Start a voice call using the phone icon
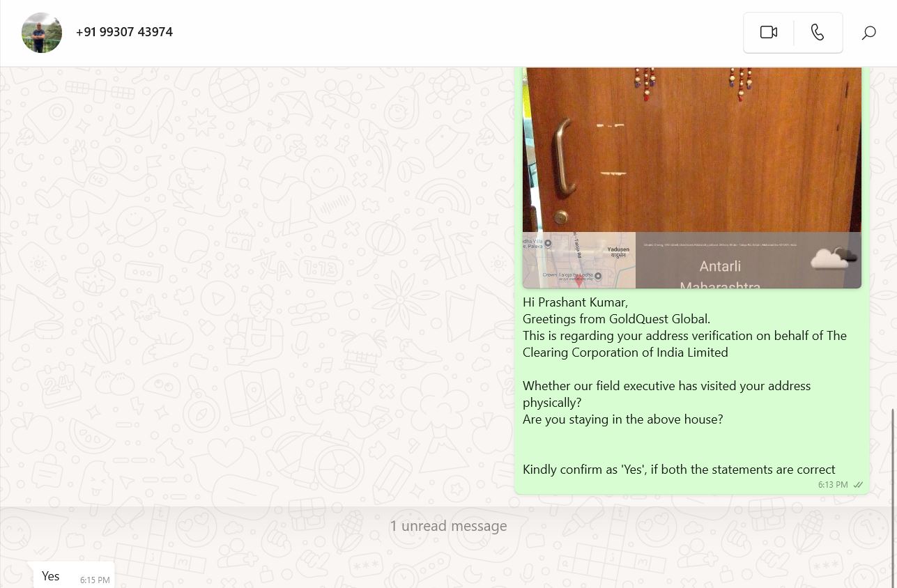The width and height of the screenshot is (897, 588). [x=818, y=32]
